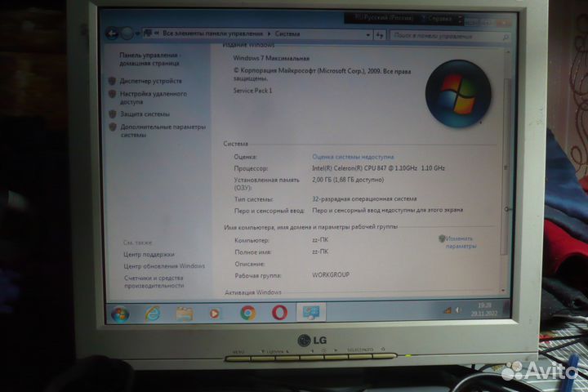Screen dimensions: 588x392
Task: Click 'Изменить параметры' link
Action: coord(461,242)
